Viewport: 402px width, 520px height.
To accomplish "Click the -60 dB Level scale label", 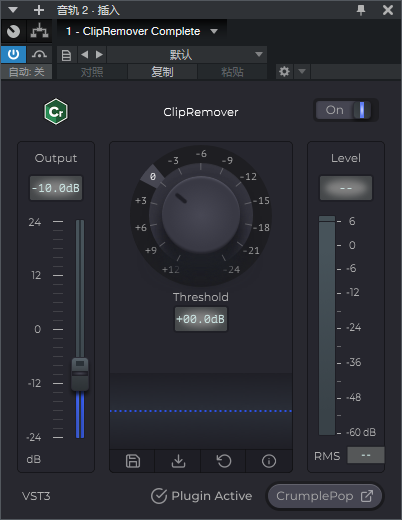I will (x=361, y=432).
